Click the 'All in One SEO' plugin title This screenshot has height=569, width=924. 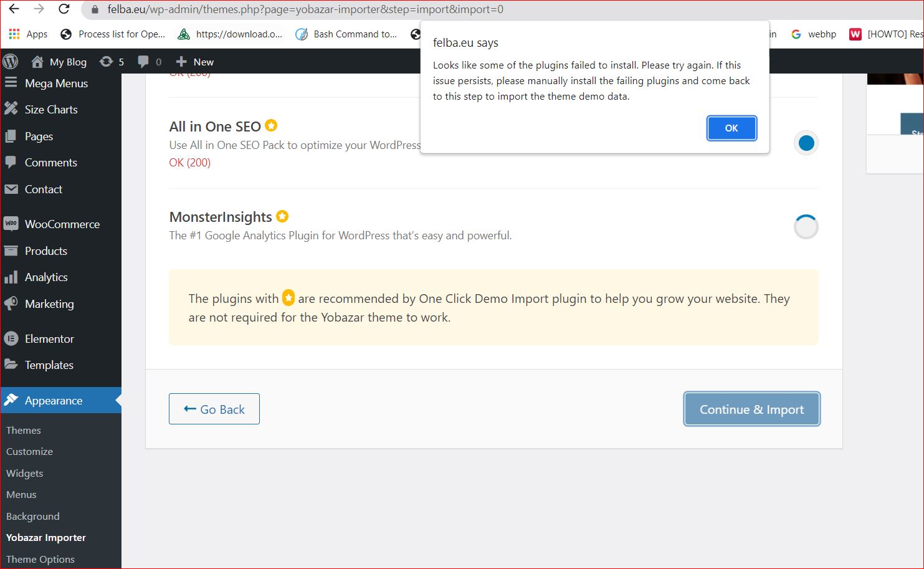(215, 127)
